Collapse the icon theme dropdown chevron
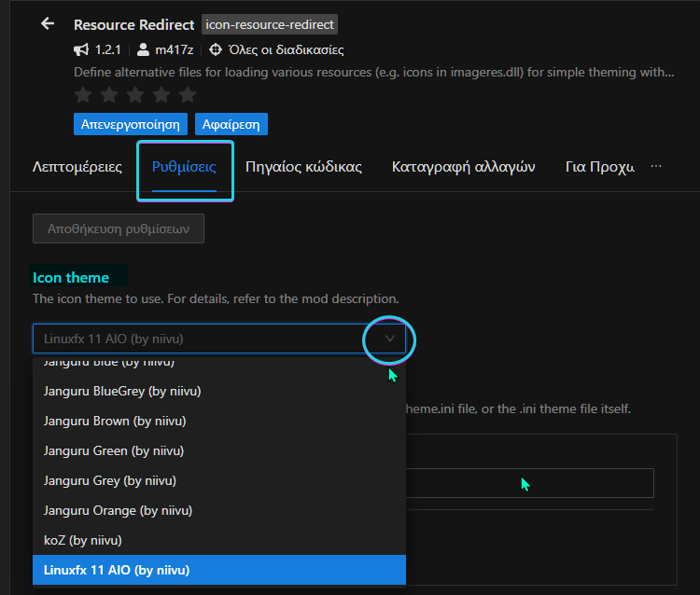Viewport: 700px width, 595px height. (390, 339)
